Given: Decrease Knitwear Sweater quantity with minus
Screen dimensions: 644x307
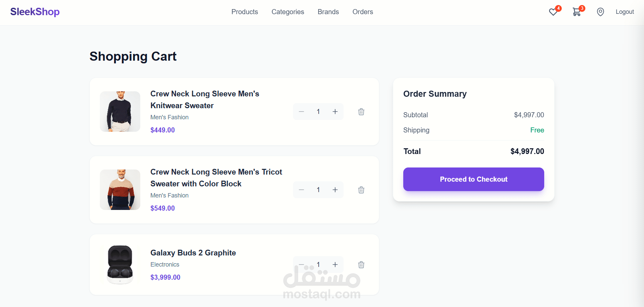Looking at the screenshot, I should [301, 112].
